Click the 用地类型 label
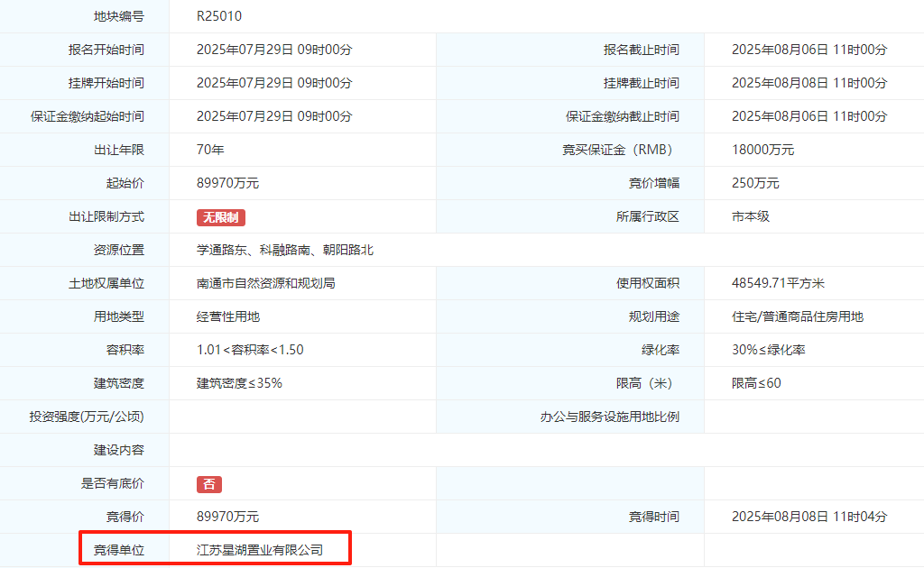The width and height of the screenshot is (924, 568). tap(118, 316)
